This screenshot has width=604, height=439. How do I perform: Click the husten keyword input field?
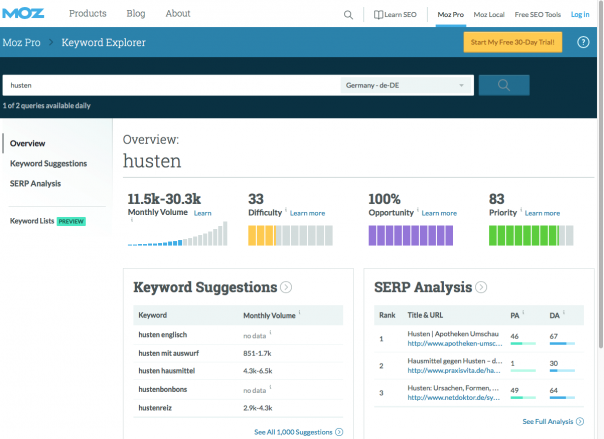[x=171, y=85]
